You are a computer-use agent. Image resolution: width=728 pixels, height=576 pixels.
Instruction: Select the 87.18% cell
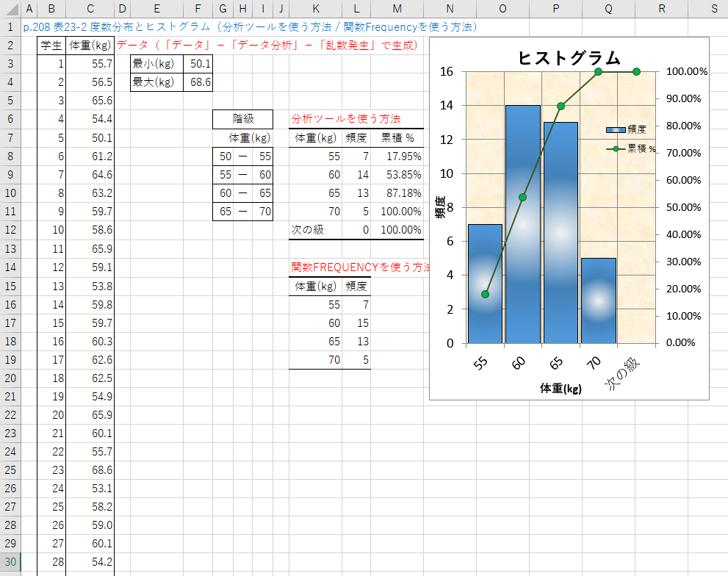click(x=397, y=193)
